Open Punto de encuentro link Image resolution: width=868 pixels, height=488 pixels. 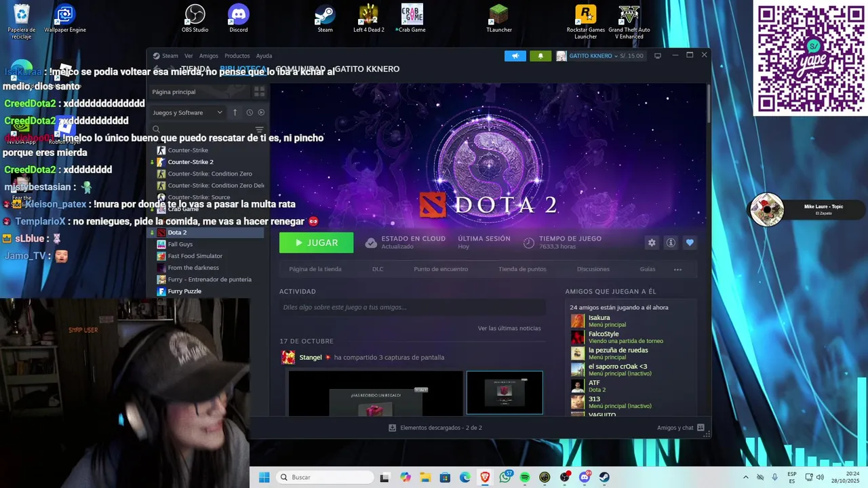coord(441,269)
